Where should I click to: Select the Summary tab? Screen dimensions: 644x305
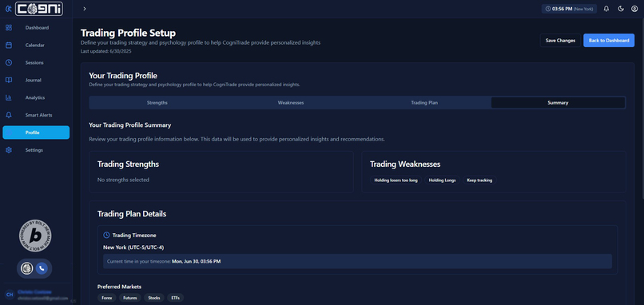(x=558, y=103)
